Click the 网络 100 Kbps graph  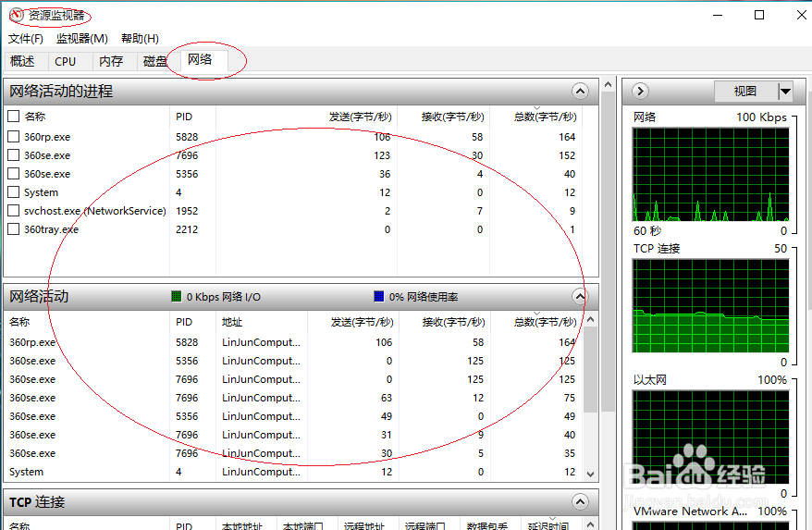pyautogui.click(x=710, y=175)
